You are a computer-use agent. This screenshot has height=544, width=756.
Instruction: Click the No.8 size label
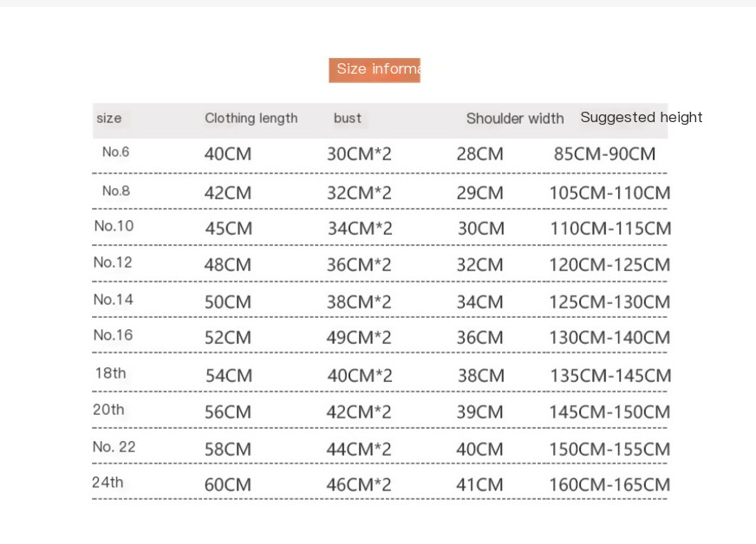click(116, 191)
